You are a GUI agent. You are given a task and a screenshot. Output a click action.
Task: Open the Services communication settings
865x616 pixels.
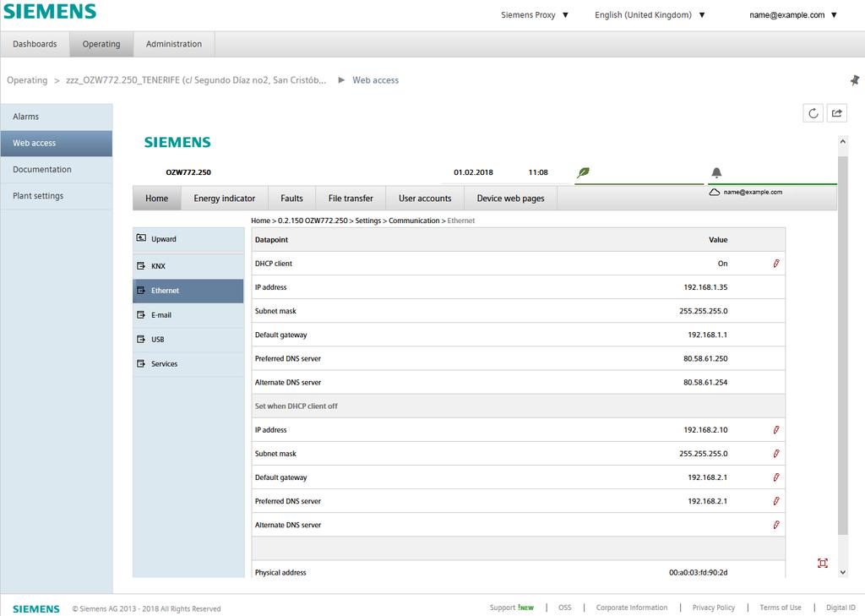point(188,363)
